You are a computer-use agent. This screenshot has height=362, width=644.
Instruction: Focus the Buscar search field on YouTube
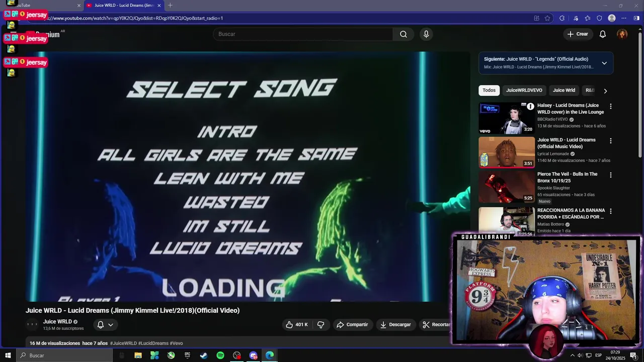(x=303, y=34)
